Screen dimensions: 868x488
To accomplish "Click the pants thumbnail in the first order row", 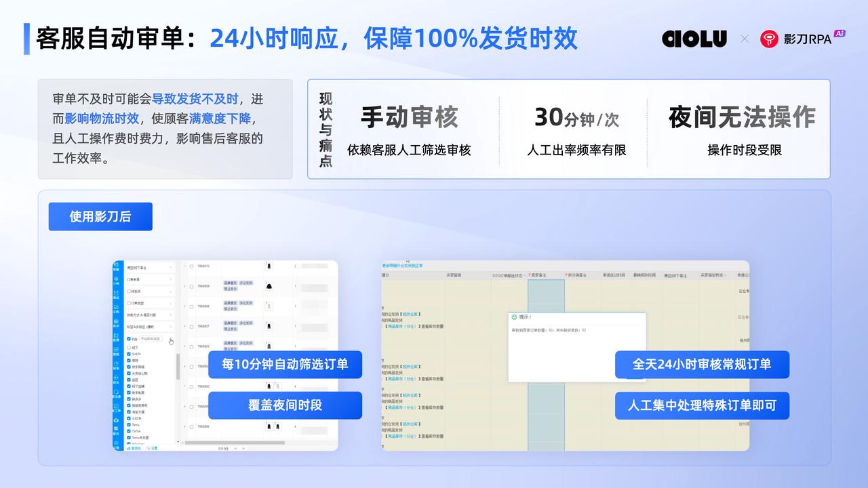I will click(269, 266).
